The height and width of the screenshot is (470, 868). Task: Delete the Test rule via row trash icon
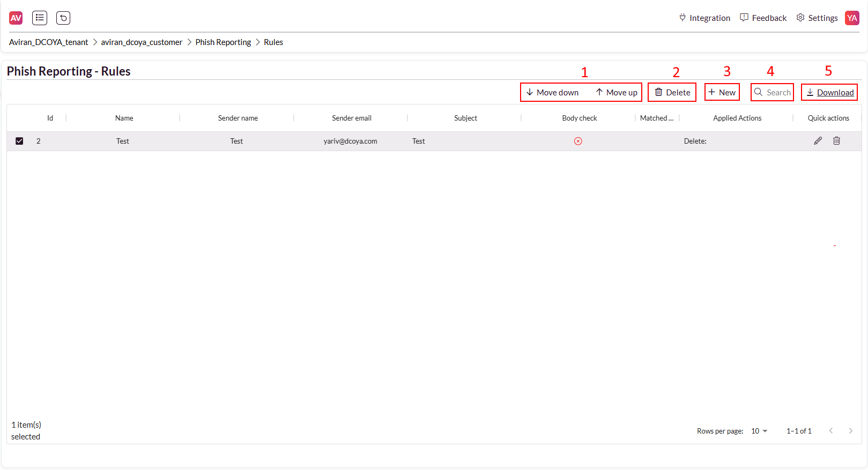click(836, 141)
